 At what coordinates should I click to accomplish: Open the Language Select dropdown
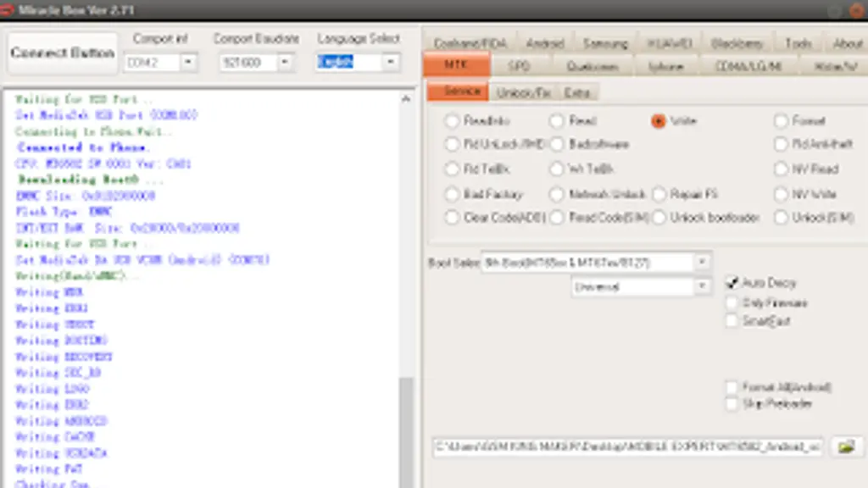click(390, 62)
